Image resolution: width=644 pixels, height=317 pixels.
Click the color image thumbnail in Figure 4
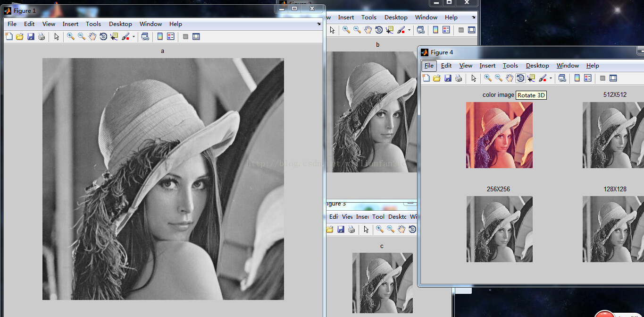[499, 135]
